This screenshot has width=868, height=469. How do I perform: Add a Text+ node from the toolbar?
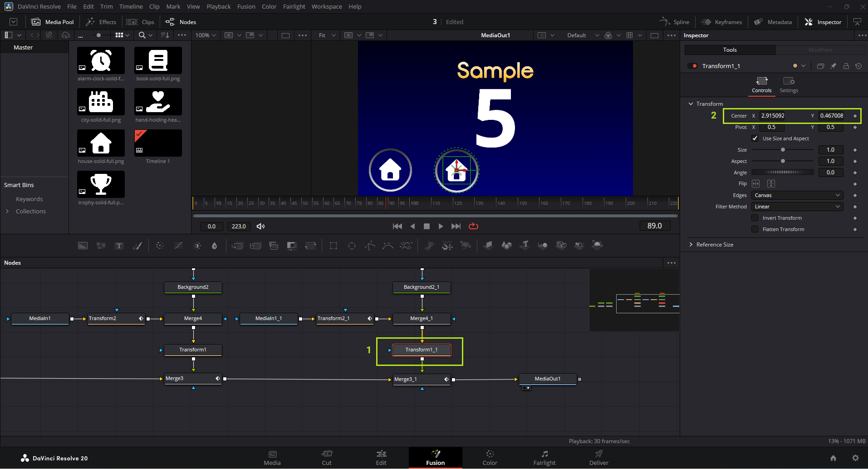pyautogui.click(x=119, y=246)
